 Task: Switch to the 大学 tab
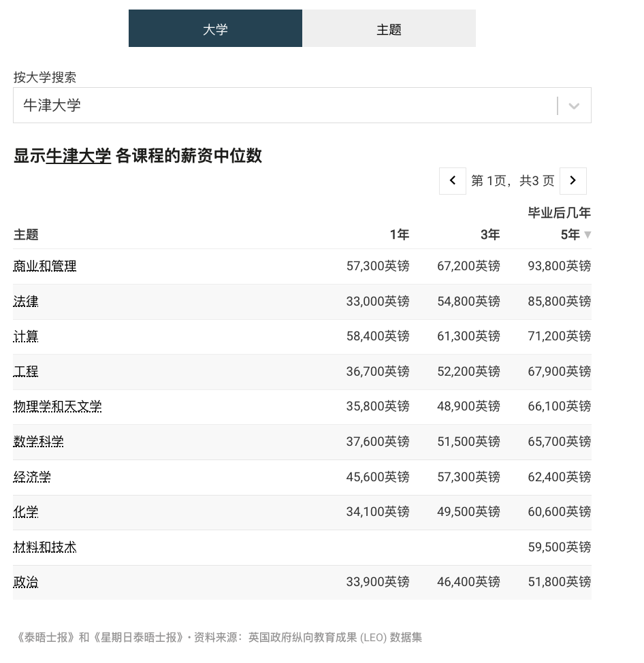[x=215, y=29]
